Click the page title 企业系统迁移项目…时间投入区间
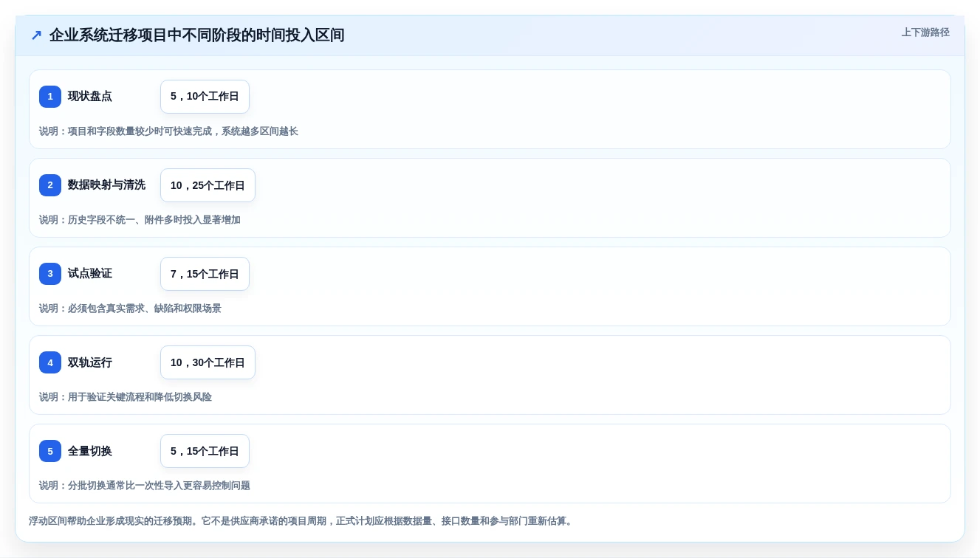 tap(196, 35)
